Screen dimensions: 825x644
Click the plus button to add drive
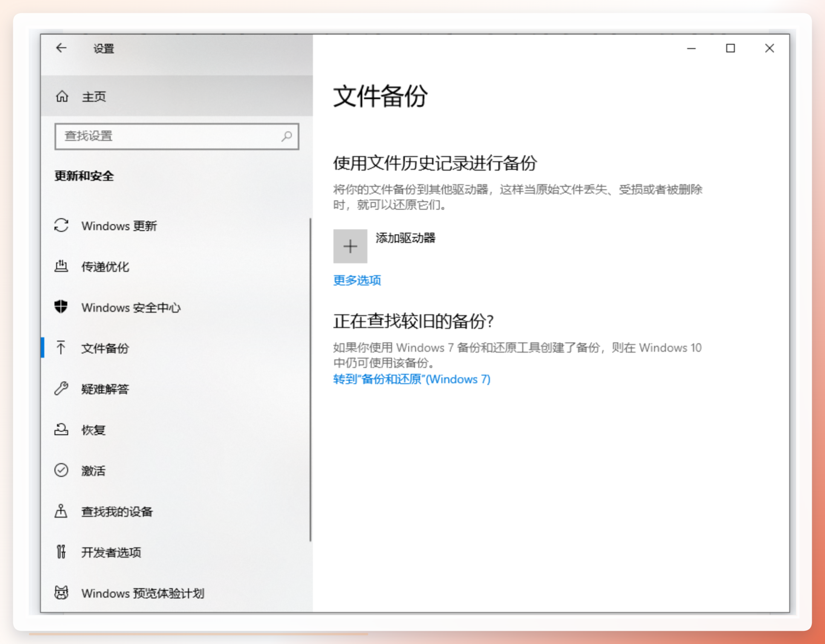pos(350,246)
